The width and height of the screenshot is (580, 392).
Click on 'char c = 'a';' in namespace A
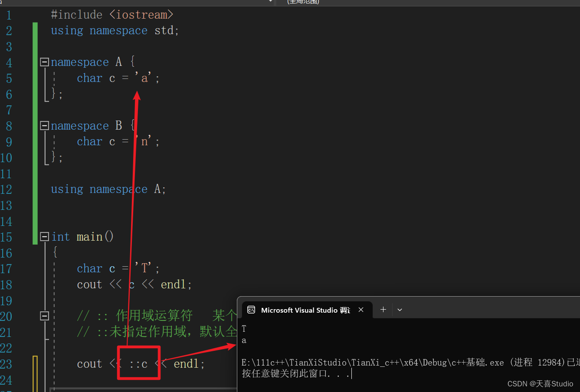click(118, 78)
